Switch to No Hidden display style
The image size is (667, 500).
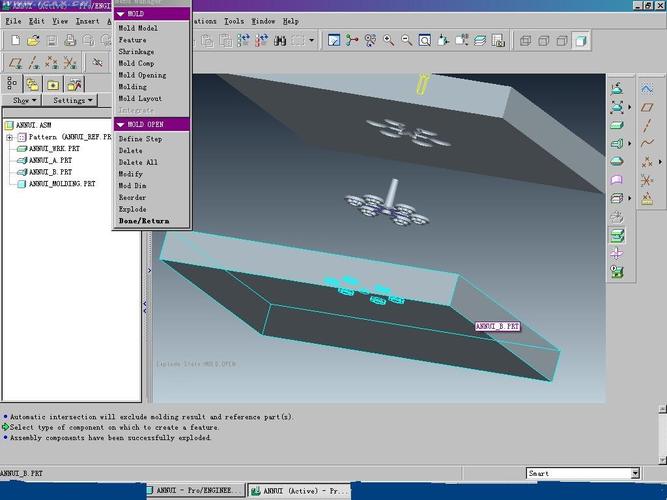tap(562, 41)
